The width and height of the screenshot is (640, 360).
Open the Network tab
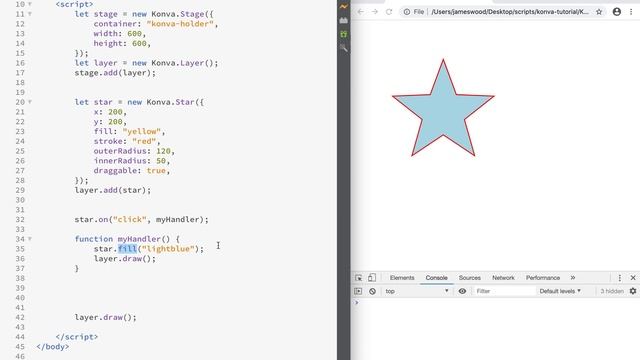(503, 278)
